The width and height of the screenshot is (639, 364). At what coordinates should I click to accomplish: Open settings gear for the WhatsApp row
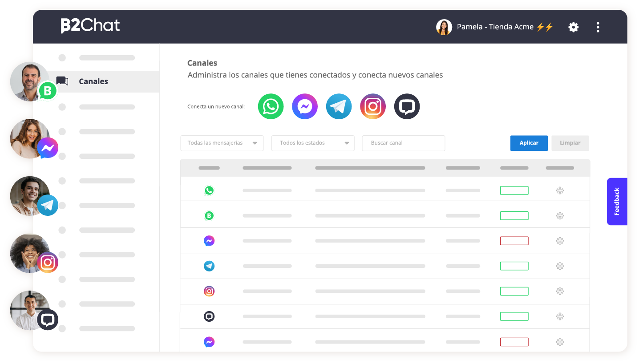560,190
